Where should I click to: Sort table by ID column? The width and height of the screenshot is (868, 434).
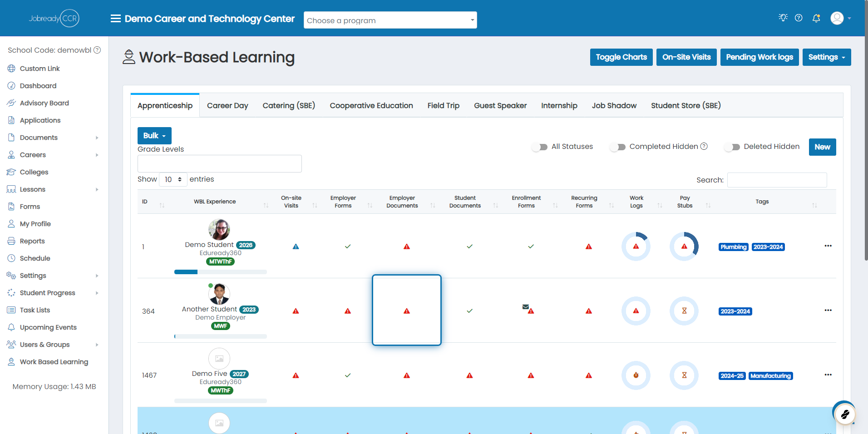pos(153,202)
